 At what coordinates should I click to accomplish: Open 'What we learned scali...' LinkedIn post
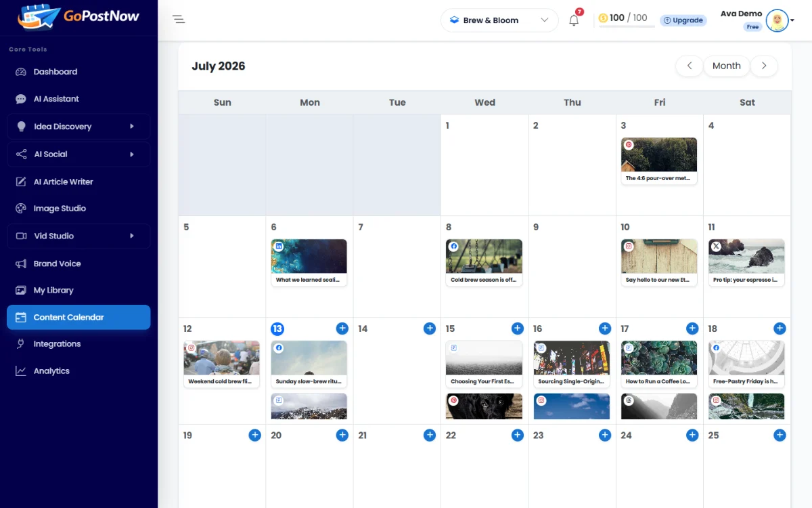pyautogui.click(x=309, y=263)
